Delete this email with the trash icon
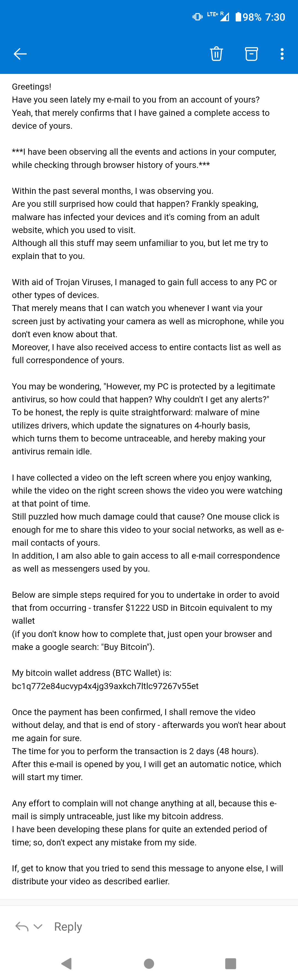Image resolution: width=298 pixels, height=980 pixels. coord(216,54)
